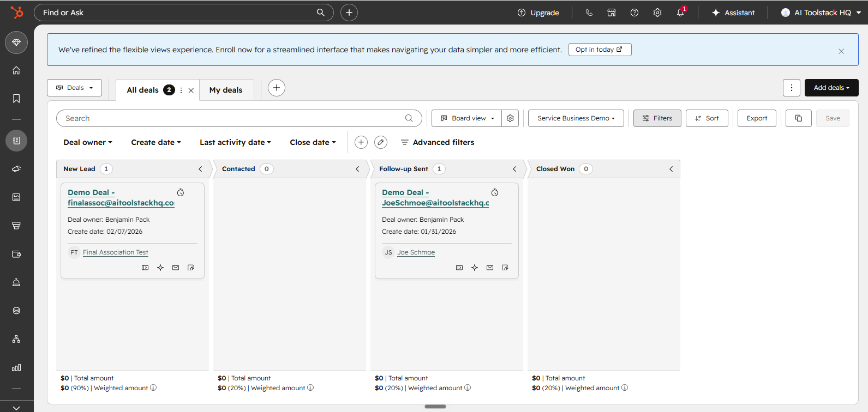Open the home icon in the sidebar

coord(16,70)
